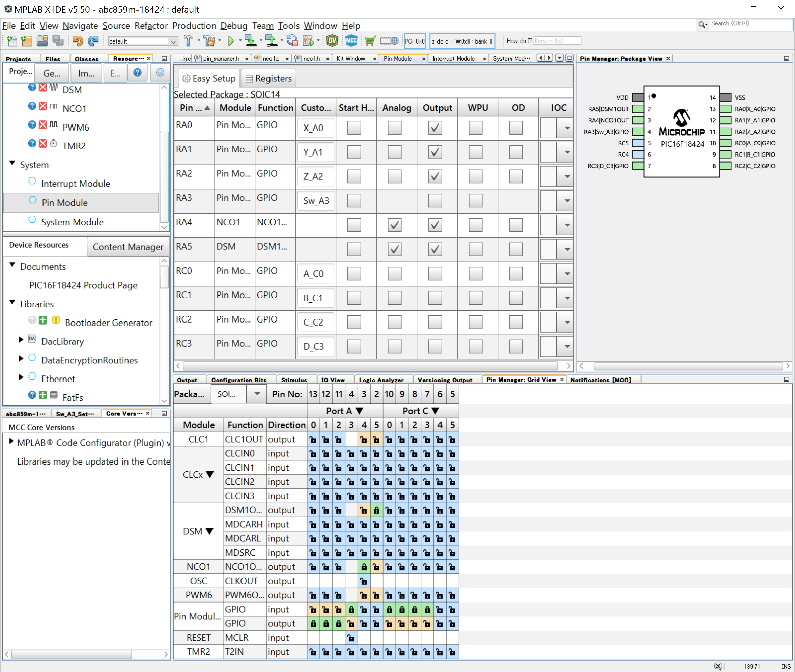
Task: Open the Production menu
Action: [194, 26]
